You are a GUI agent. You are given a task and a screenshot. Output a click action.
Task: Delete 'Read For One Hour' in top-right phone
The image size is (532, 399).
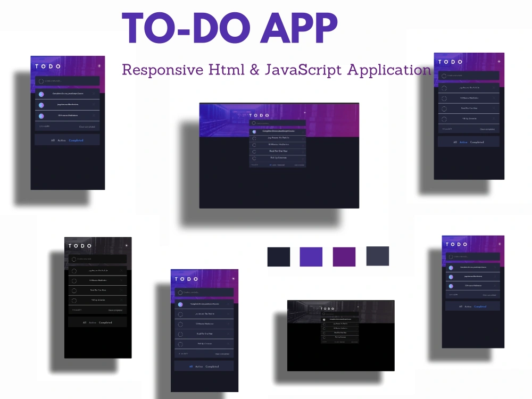pyautogui.click(x=493, y=108)
